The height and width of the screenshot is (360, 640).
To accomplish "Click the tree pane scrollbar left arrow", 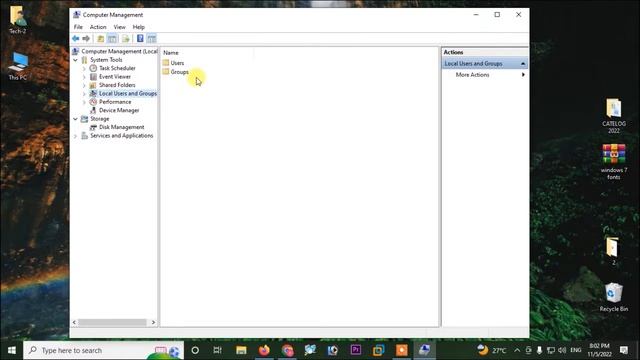I will coord(74,322).
